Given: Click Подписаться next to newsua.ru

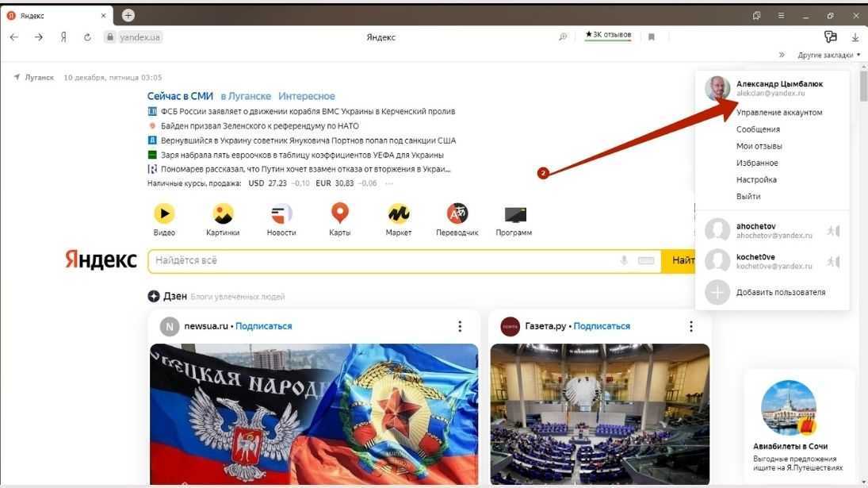Looking at the screenshot, I should click(263, 326).
